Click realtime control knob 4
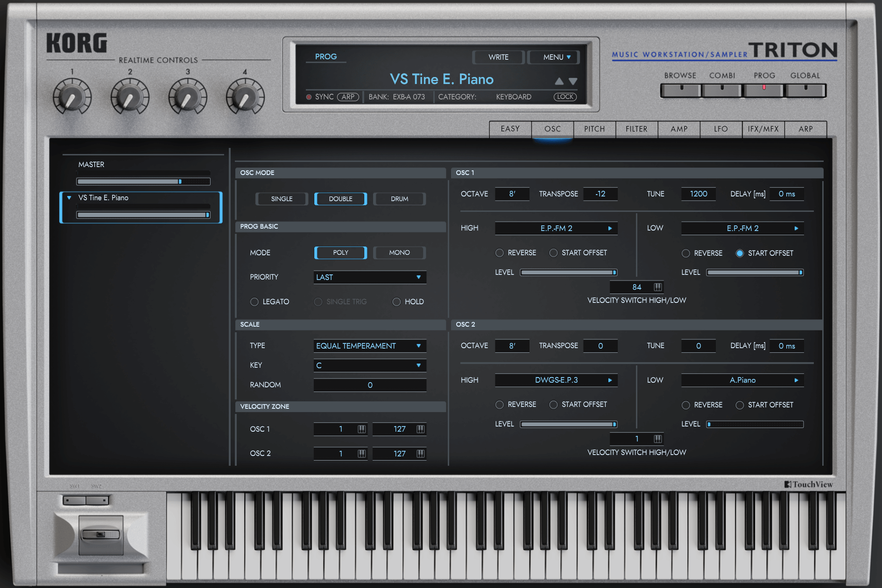Image resolution: width=882 pixels, height=588 pixels. click(245, 97)
